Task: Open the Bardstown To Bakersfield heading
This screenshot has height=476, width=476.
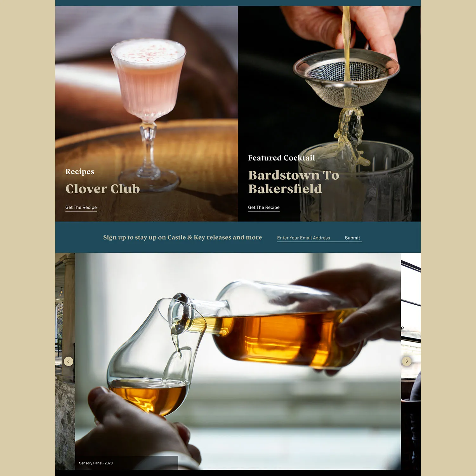Action: click(x=294, y=182)
